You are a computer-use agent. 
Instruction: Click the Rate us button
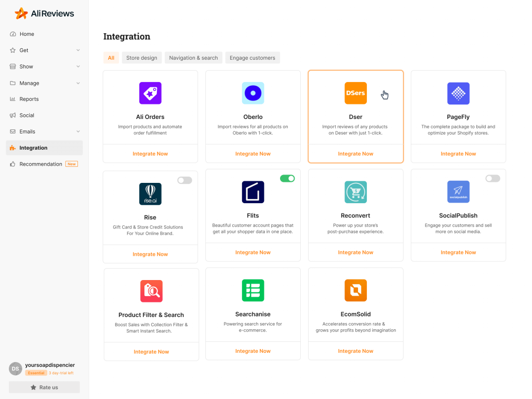[x=45, y=387]
